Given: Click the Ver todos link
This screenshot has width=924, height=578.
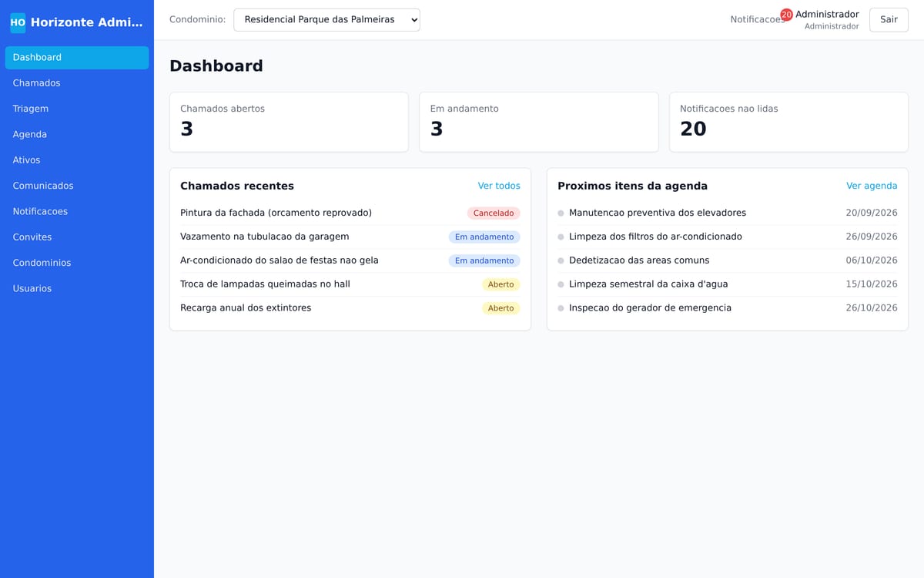Looking at the screenshot, I should [x=499, y=186].
